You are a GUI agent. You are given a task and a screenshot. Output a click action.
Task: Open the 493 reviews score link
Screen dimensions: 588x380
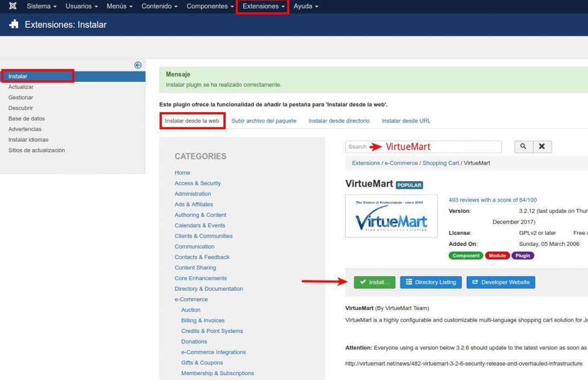[x=492, y=200]
